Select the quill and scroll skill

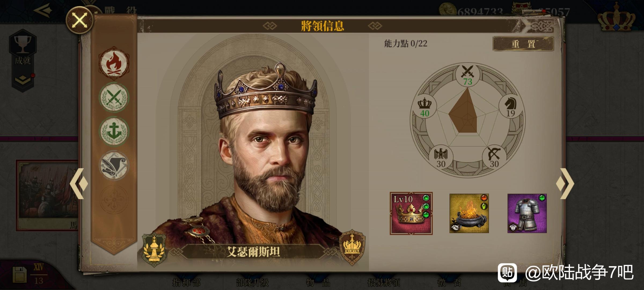(114, 165)
